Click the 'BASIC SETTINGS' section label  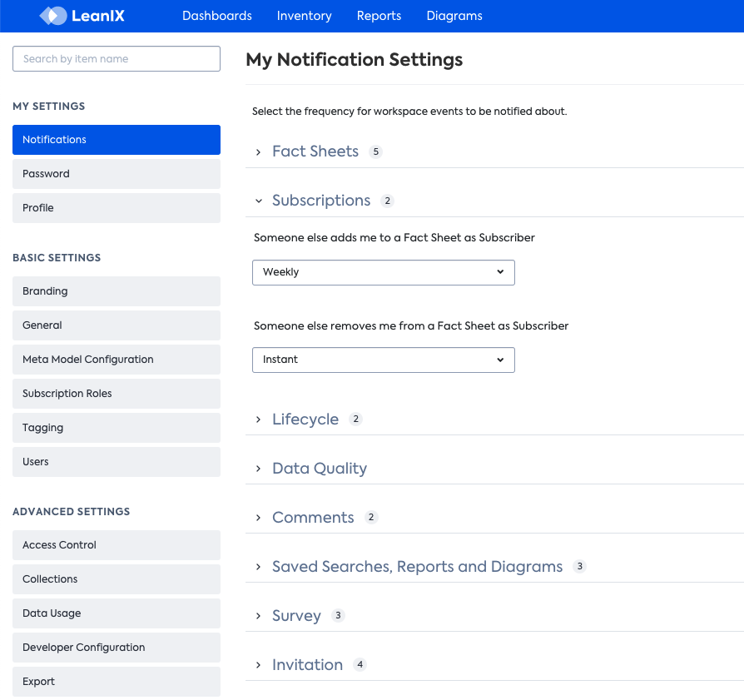coord(57,258)
